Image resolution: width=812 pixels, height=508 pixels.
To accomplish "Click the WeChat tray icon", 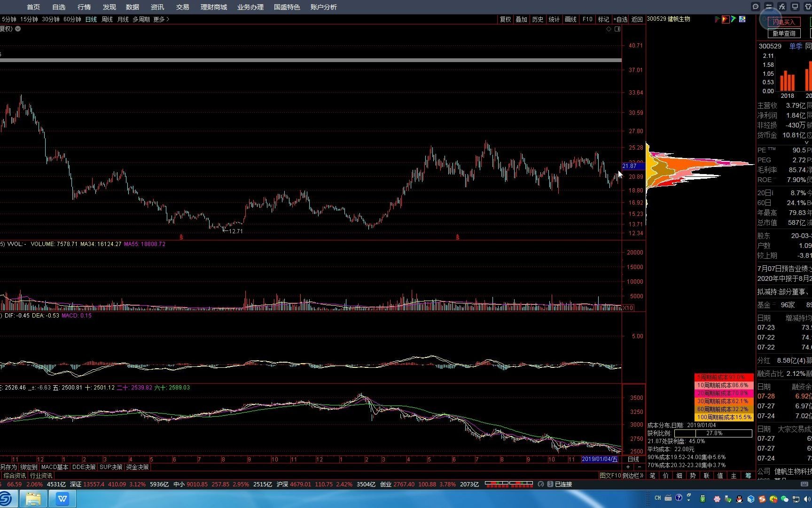I will (x=785, y=499).
